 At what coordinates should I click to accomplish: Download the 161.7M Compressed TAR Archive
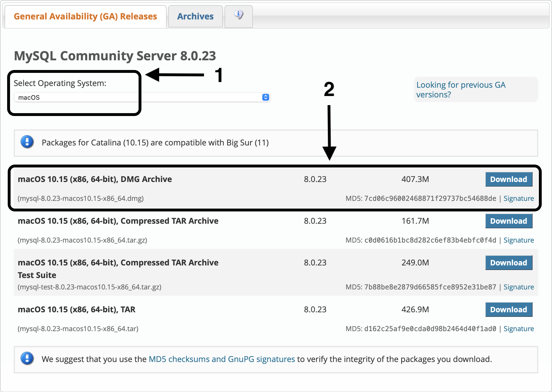509,221
